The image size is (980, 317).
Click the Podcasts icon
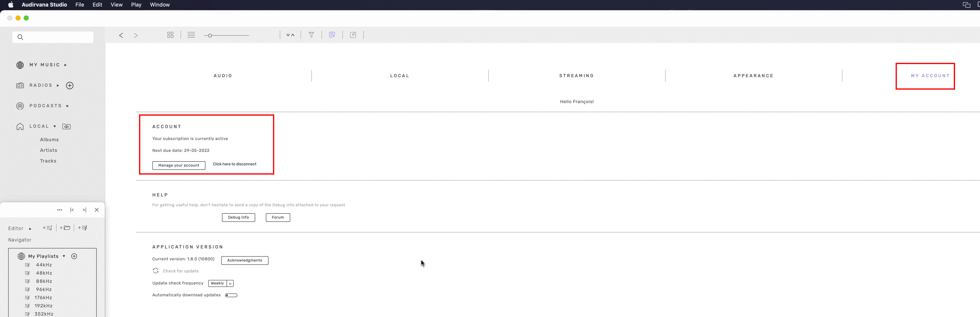(x=20, y=106)
